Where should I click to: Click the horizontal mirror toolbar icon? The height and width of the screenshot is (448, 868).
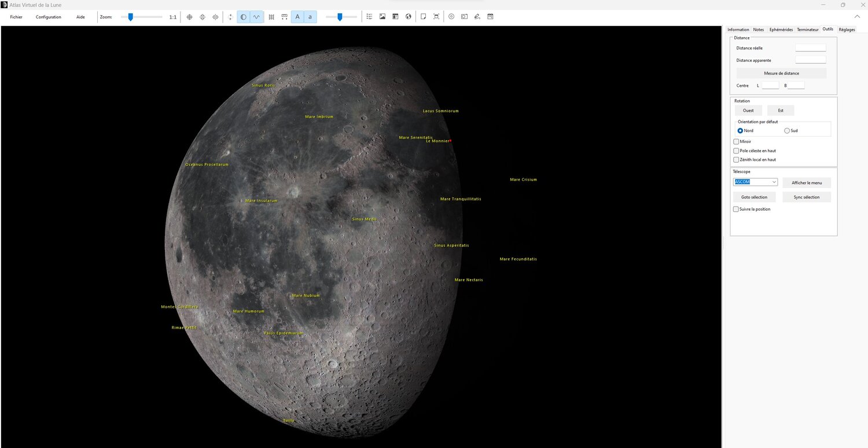(x=215, y=17)
